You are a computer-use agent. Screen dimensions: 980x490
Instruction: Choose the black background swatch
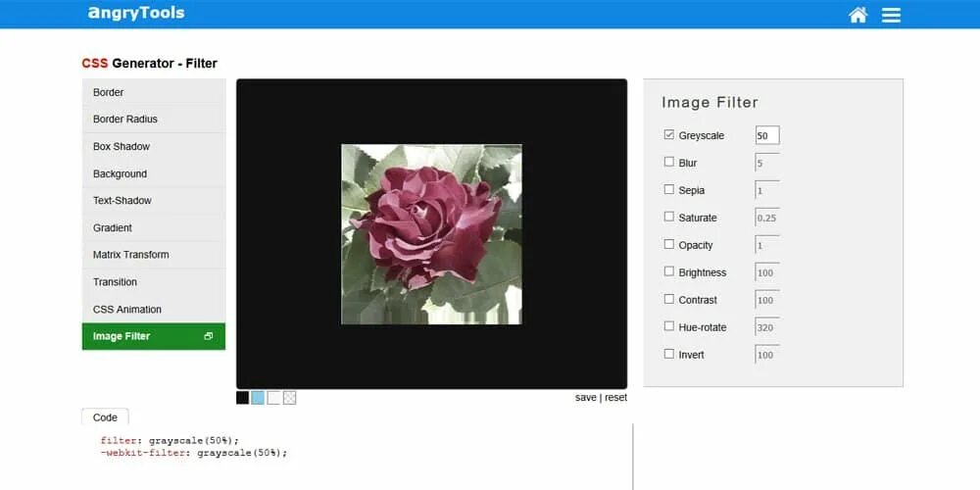242,398
